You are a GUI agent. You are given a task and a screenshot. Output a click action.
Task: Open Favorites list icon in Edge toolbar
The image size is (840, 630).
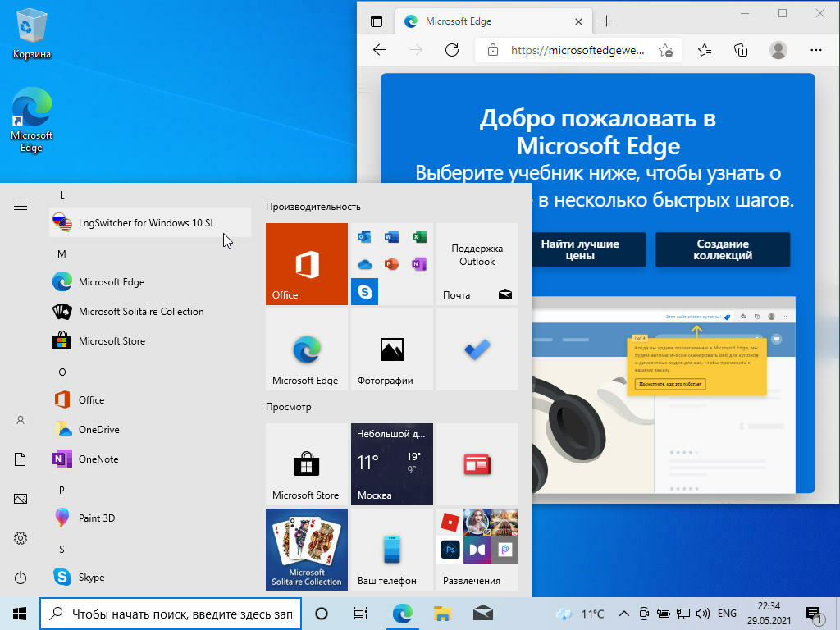pos(705,50)
